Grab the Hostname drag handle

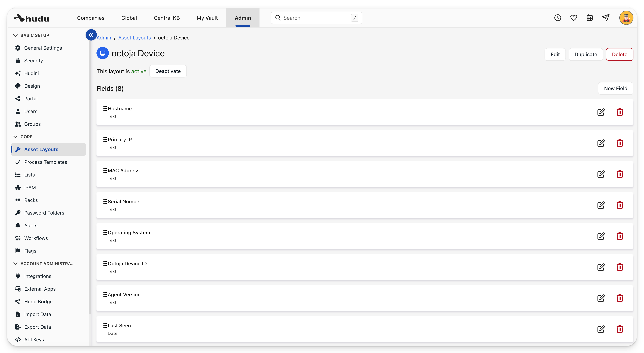[x=105, y=109]
